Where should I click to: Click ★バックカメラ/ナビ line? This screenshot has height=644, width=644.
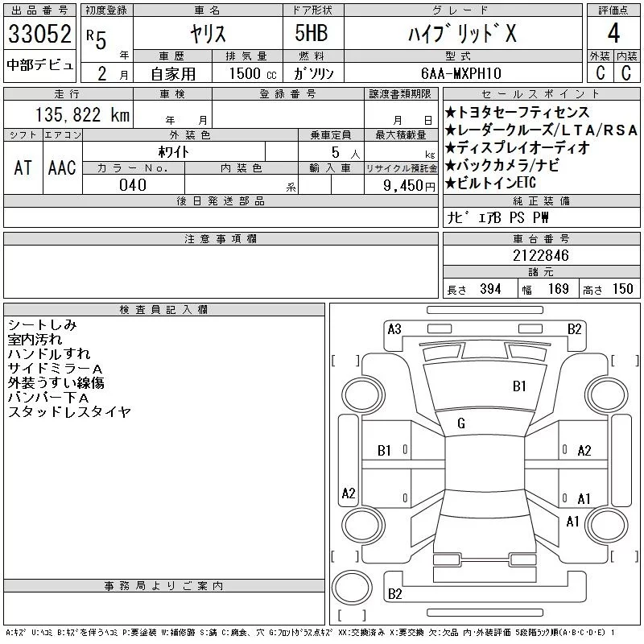pyautogui.click(x=502, y=165)
